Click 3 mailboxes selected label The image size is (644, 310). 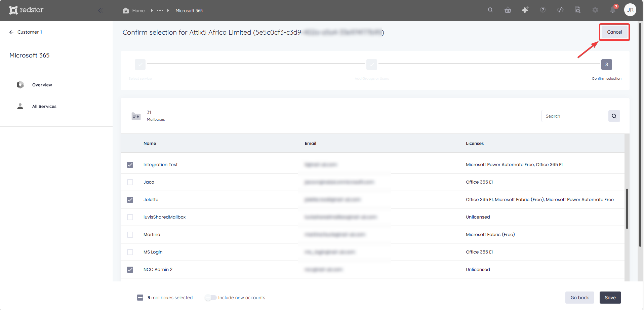click(170, 298)
